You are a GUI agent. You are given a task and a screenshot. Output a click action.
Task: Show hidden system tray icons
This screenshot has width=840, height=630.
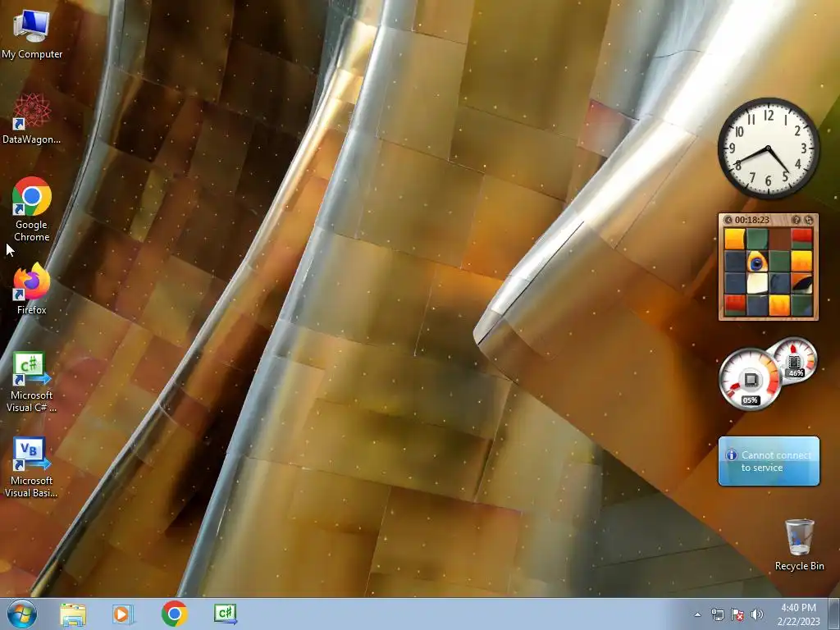(x=697, y=614)
